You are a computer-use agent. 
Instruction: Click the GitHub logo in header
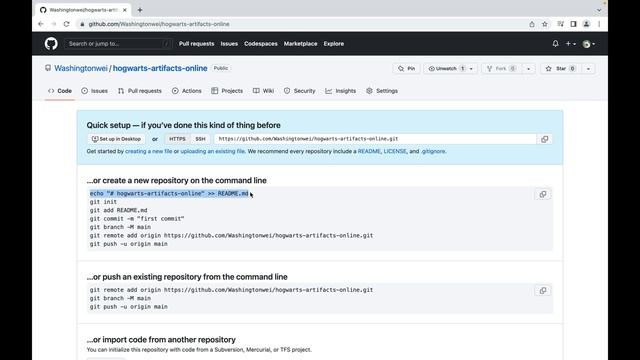51,44
